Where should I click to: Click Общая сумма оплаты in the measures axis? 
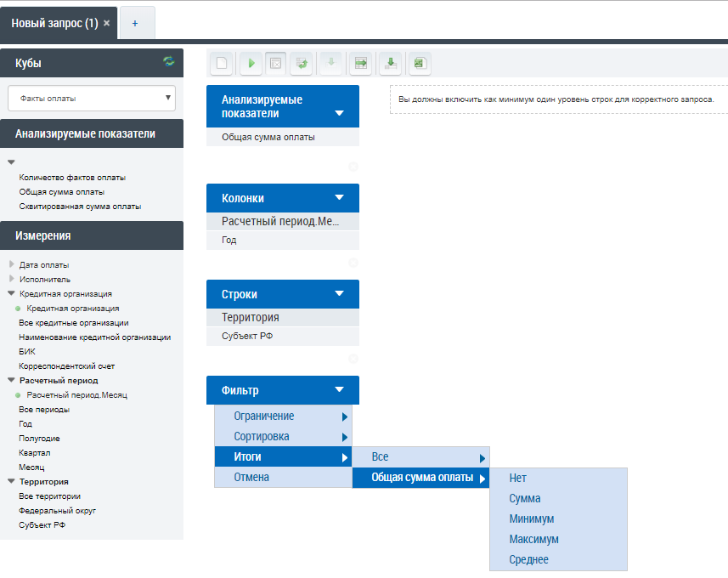(283, 137)
